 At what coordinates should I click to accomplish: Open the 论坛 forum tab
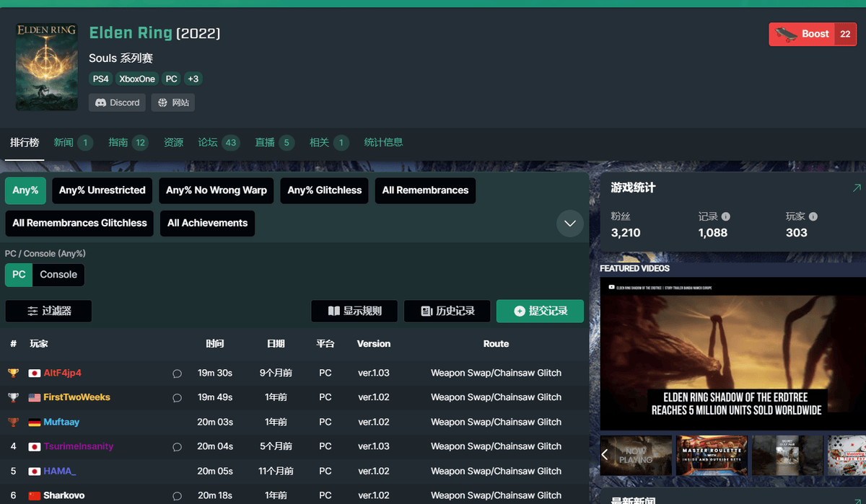pyautogui.click(x=219, y=143)
